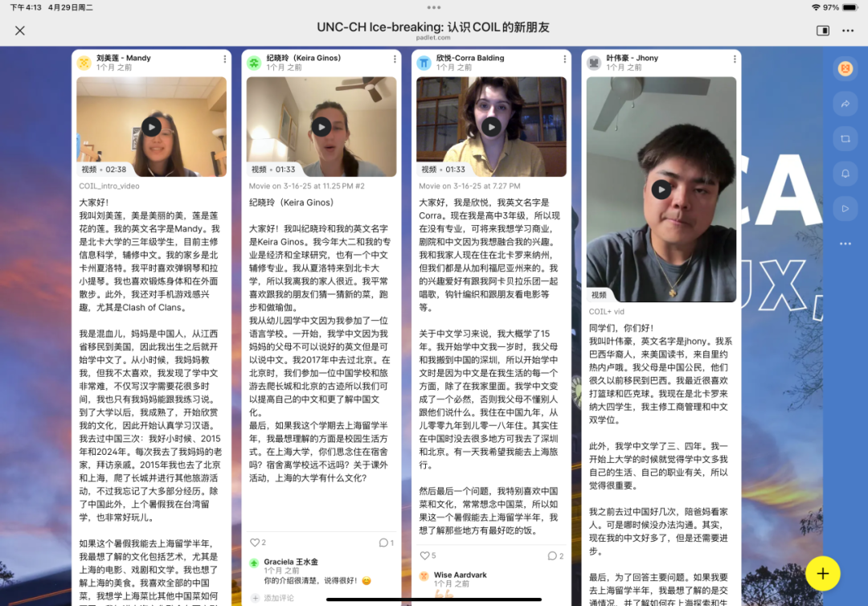
Task: Open post options menu for 刘美莲 - Mandy
Action: (225, 59)
